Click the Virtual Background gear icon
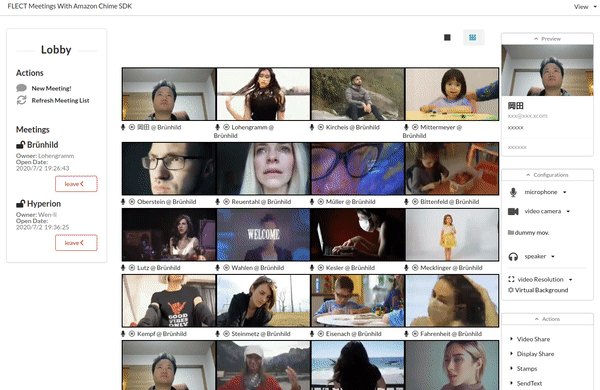 point(510,290)
